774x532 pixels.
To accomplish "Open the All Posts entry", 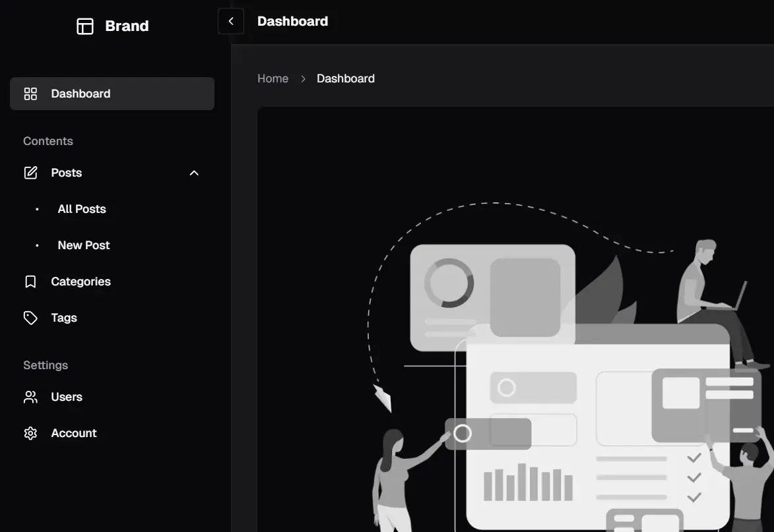I will (82, 208).
